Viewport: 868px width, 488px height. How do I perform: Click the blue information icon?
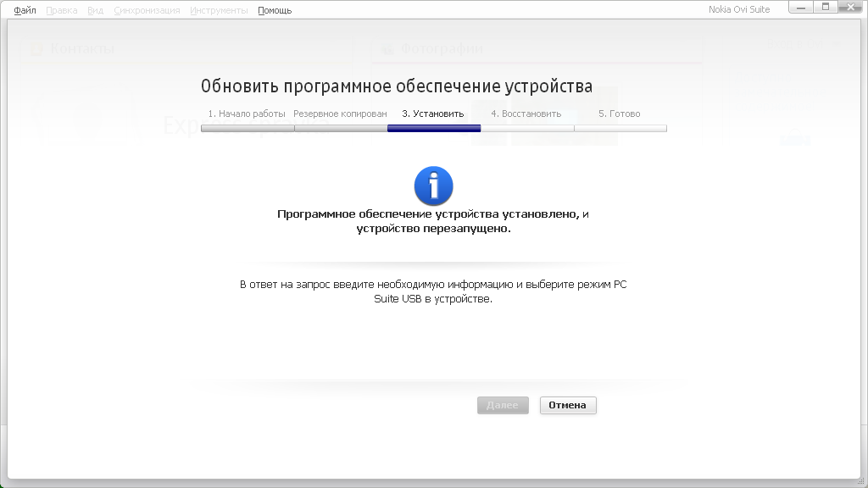(433, 186)
